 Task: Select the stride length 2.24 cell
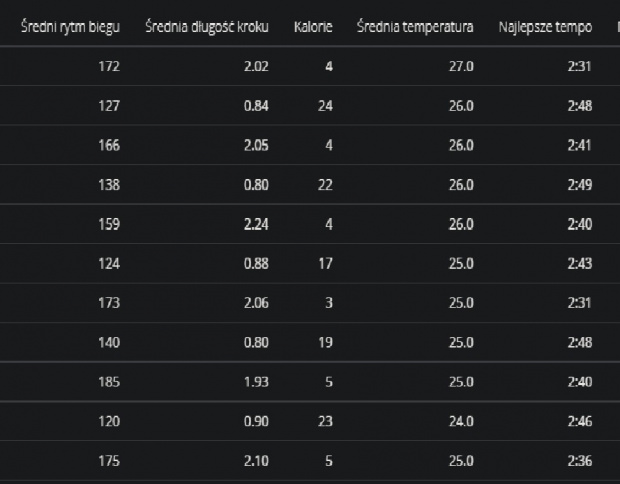click(x=257, y=224)
